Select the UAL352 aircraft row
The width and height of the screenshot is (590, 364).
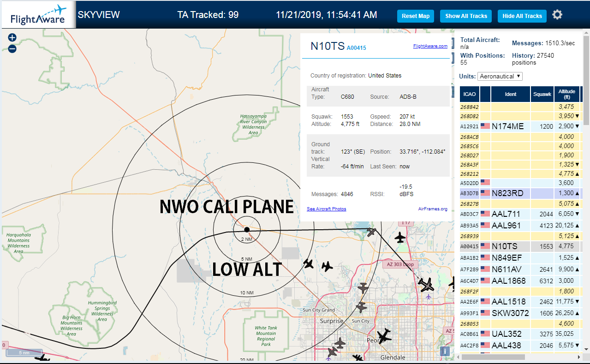pos(520,334)
